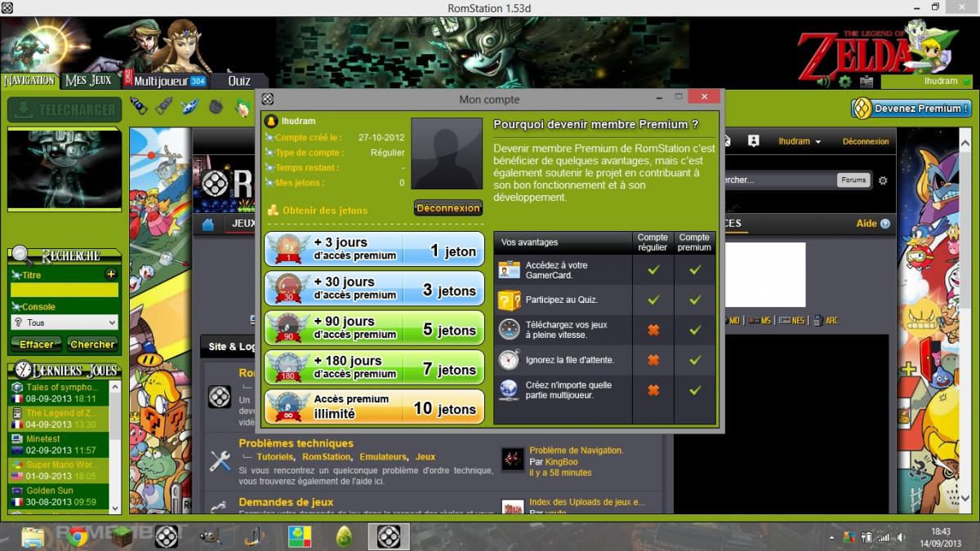Select the JEUX forum tab
Viewport: 980px width, 551px height.
tap(243, 224)
